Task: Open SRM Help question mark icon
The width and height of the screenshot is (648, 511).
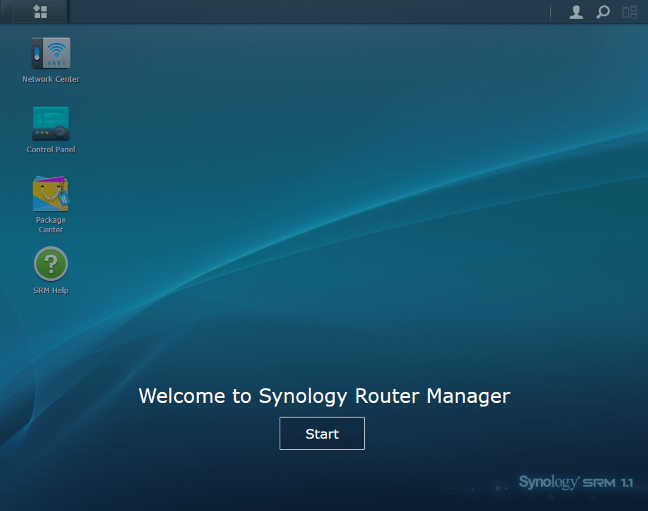Action: pyautogui.click(x=51, y=264)
